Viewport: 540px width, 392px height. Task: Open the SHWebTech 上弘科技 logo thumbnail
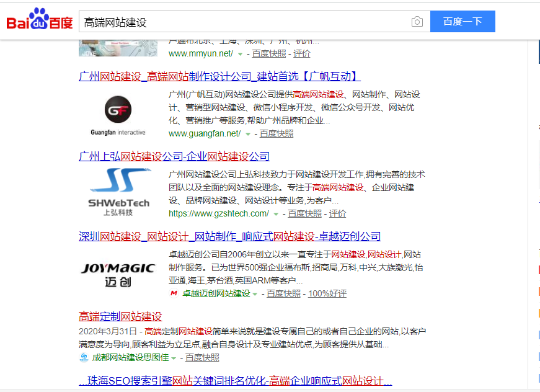[x=118, y=192]
